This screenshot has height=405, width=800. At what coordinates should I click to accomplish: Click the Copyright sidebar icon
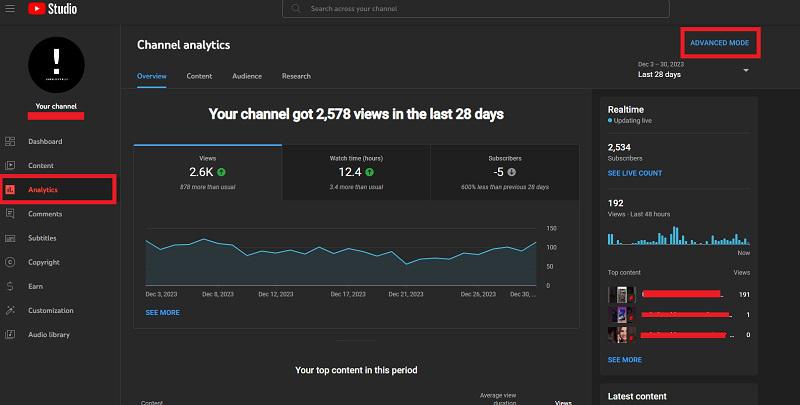tap(10, 262)
